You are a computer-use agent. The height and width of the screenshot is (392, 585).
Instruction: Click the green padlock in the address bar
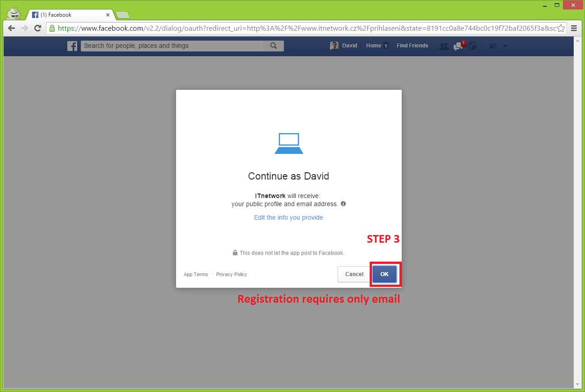pyautogui.click(x=52, y=28)
